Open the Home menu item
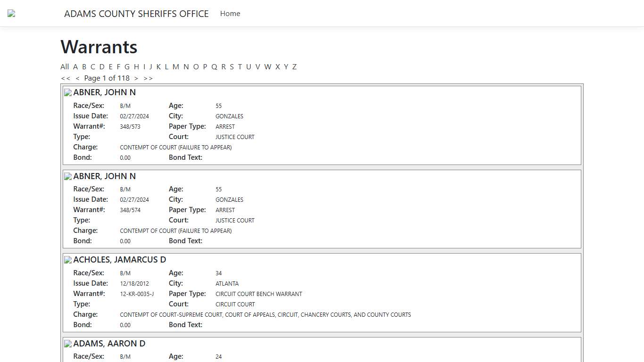644x362 pixels. 230,13
